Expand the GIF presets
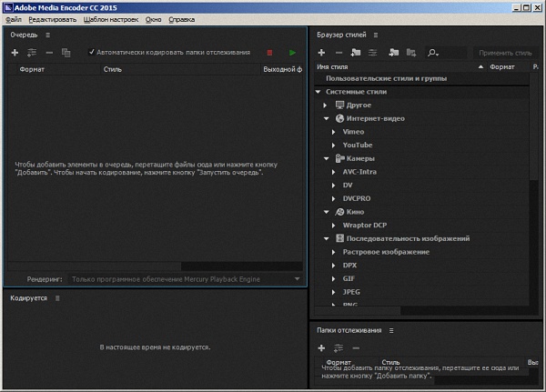This screenshot has width=546, height=392. click(x=334, y=278)
